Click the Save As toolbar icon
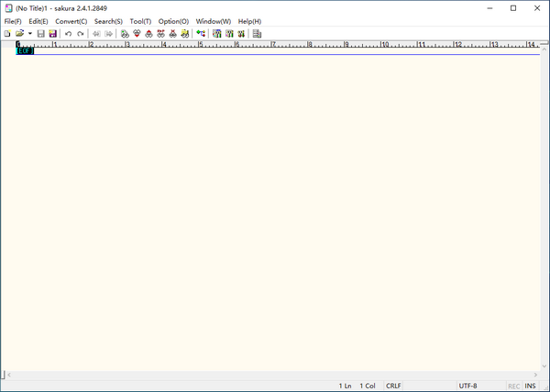 point(52,34)
